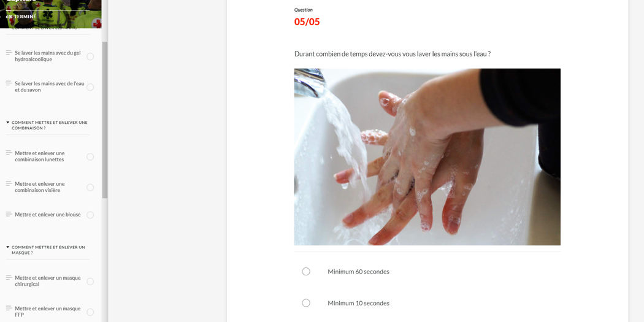Collapse Comment mettre et enlever un masque section
Screen dimensions: 644x322
(8, 247)
